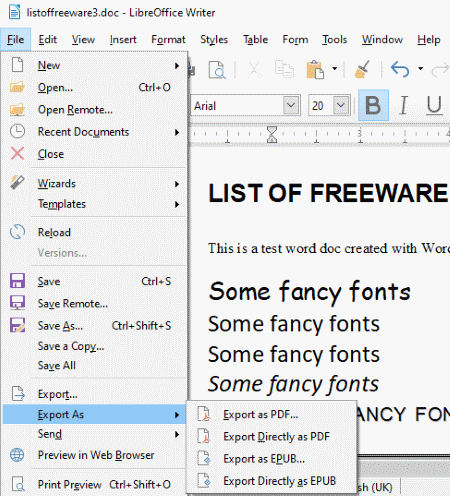450x496 pixels.
Task: Open the Format menu
Action: pyautogui.click(x=168, y=40)
